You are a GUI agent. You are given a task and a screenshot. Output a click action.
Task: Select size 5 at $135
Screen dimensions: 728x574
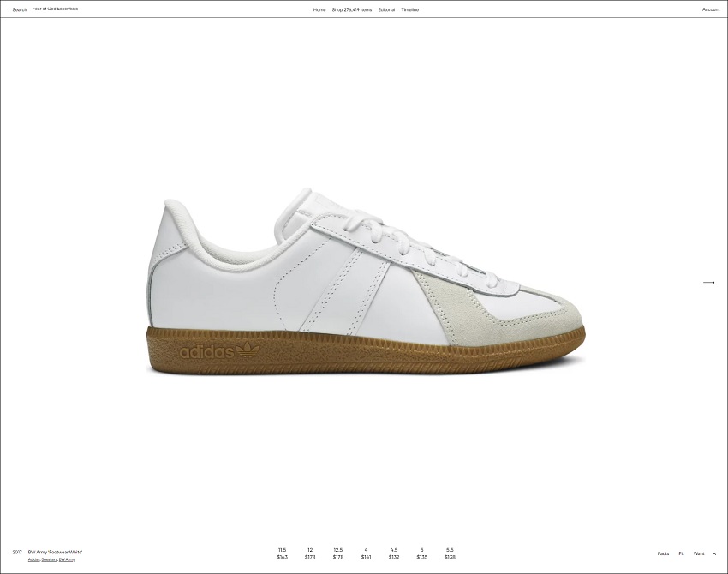tap(421, 553)
